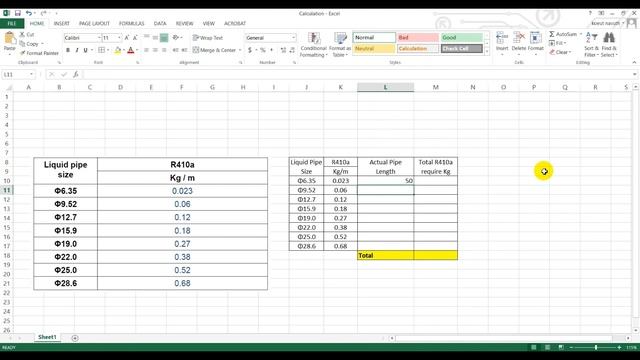This screenshot has height=360, width=640.
Task: Undo the last action
Action: click(x=29, y=13)
